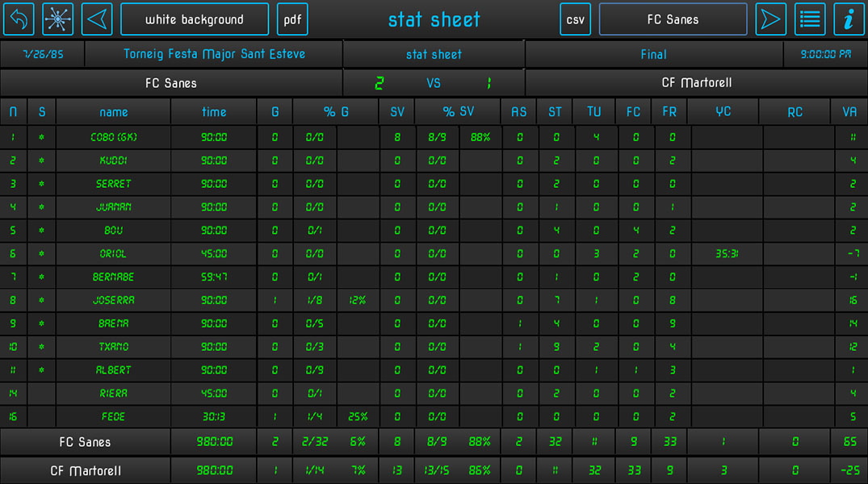Toggle starter star for JOSERRA
This screenshot has height=484, width=868.
pyautogui.click(x=42, y=300)
